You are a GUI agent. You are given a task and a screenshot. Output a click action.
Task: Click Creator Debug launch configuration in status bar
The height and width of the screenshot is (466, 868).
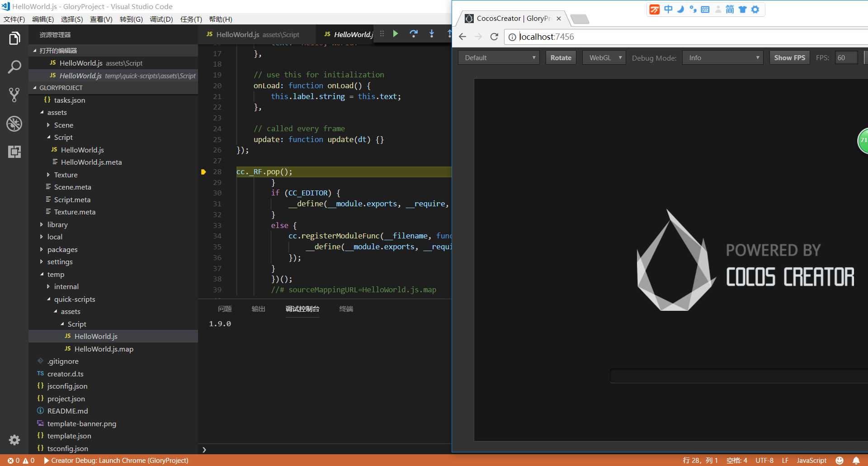point(116,461)
